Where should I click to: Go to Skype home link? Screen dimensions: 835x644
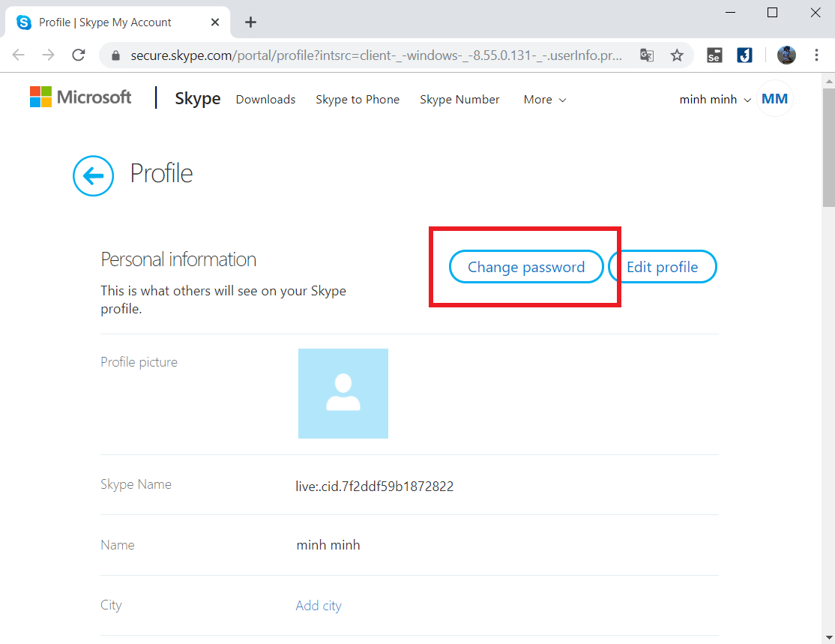(x=198, y=98)
